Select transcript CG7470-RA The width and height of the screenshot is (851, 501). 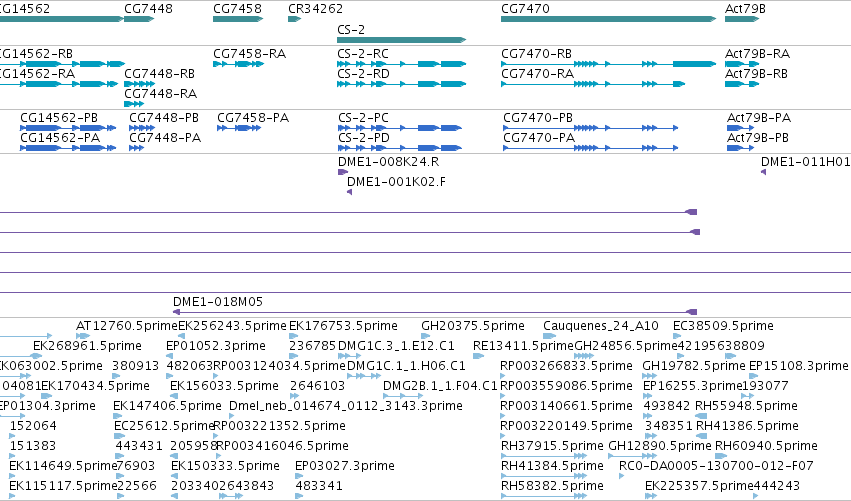tap(593, 84)
